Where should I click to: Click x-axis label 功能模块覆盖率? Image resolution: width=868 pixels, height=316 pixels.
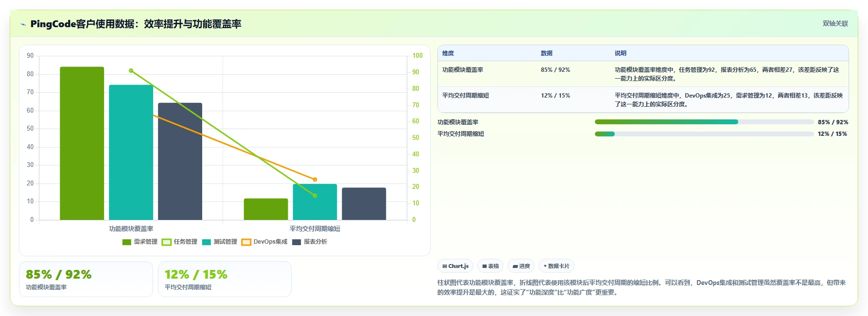click(131, 229)
